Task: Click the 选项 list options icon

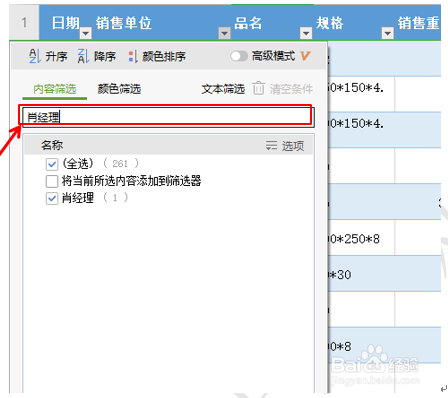Action: point(271,145)
